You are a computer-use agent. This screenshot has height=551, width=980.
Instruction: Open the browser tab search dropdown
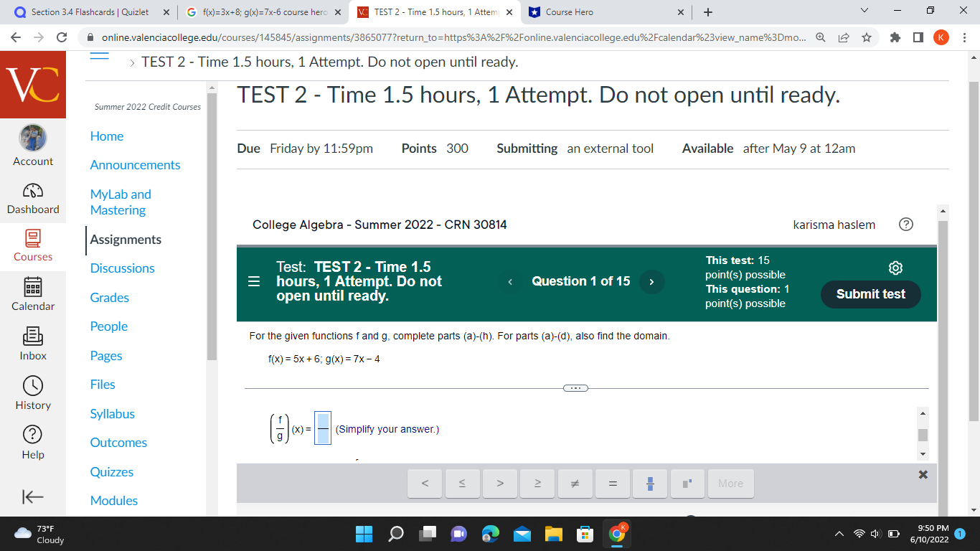point(864,11)
